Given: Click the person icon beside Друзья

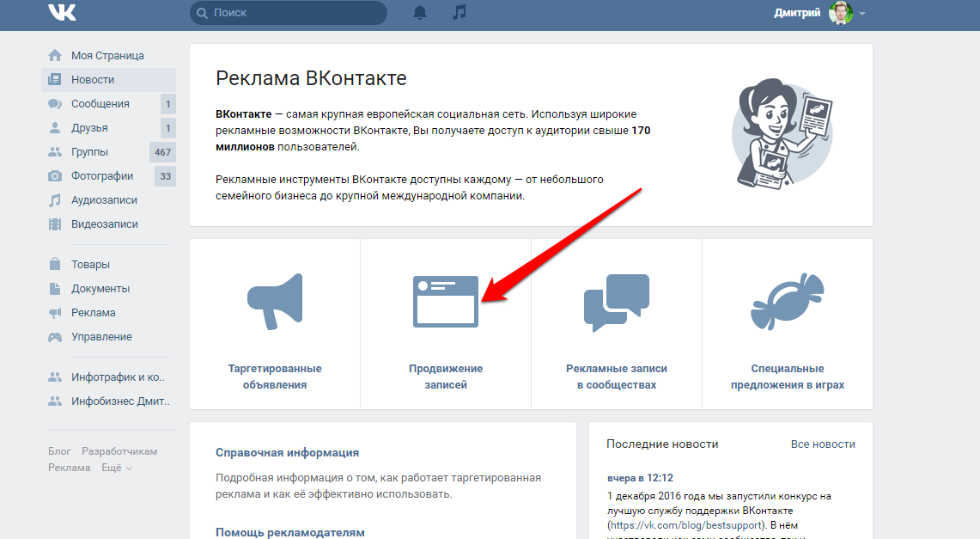Looking at the screenshot, I should [55, 127].
